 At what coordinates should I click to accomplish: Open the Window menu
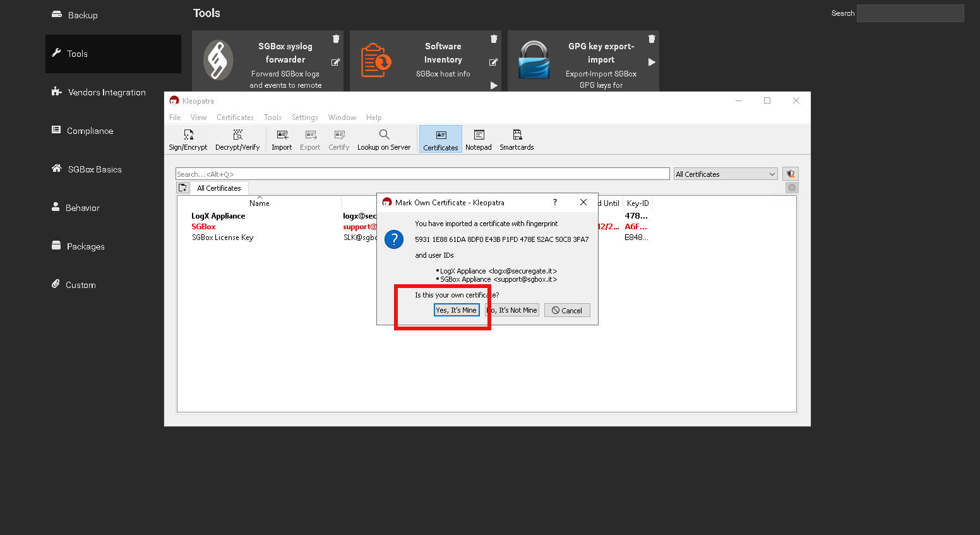(342, 117)
